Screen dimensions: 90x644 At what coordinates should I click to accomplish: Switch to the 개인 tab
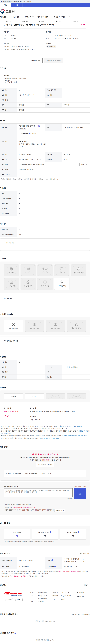pyautogui.click(x=6, y=5)
